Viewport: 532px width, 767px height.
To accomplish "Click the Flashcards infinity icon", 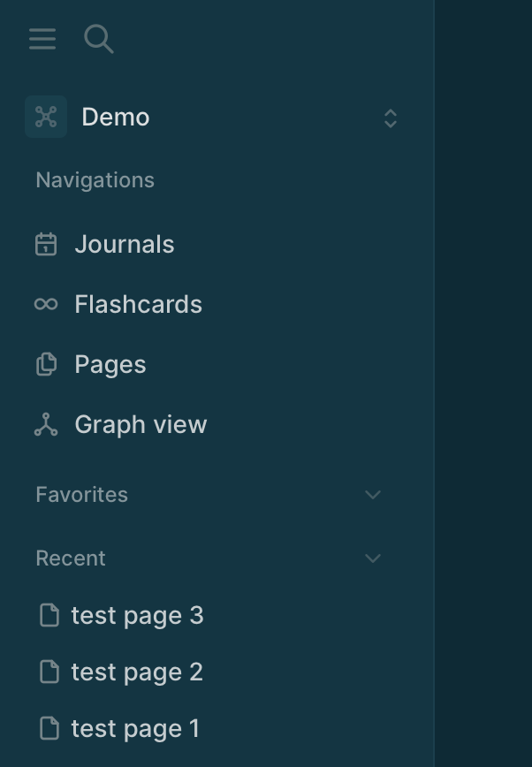I will (46, 304).
